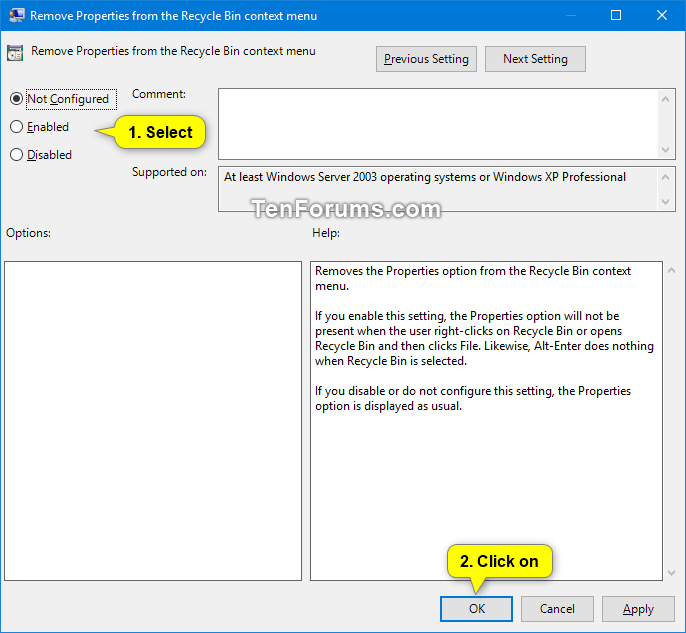Click the policy setting icon beside heading
This screenshot has height=633, width=686.
pos(15,53)
